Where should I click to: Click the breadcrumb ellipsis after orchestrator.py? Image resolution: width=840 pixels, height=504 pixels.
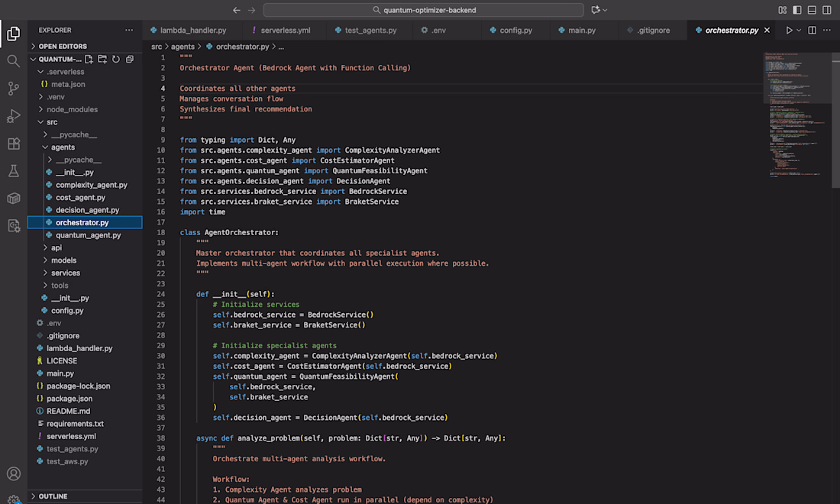click(281, 47)
